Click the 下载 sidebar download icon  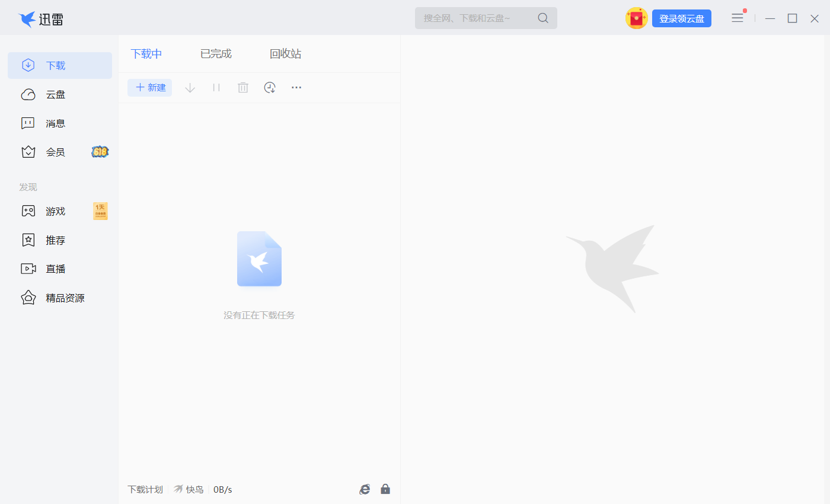coord(28,65)
